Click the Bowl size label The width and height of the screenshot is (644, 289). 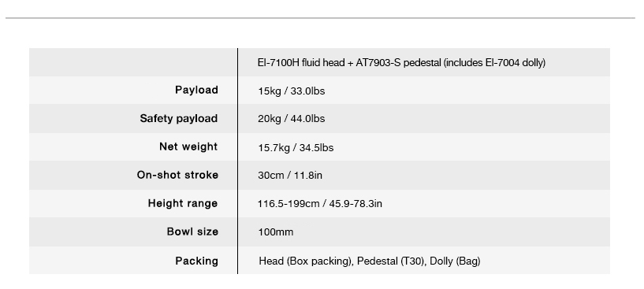pyautogui.click(x=192, y=232)
